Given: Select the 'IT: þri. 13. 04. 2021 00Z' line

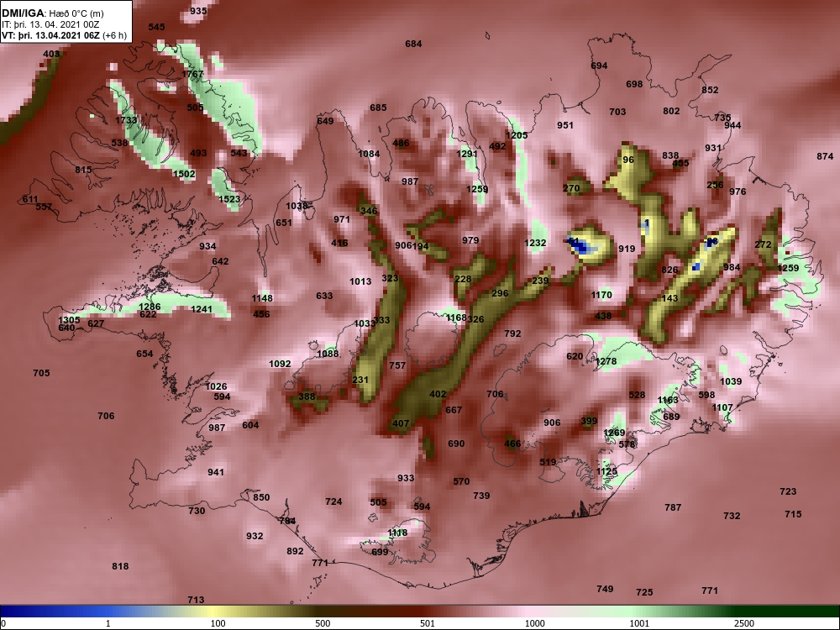Looking at the screenshot, I should (50, 24).
